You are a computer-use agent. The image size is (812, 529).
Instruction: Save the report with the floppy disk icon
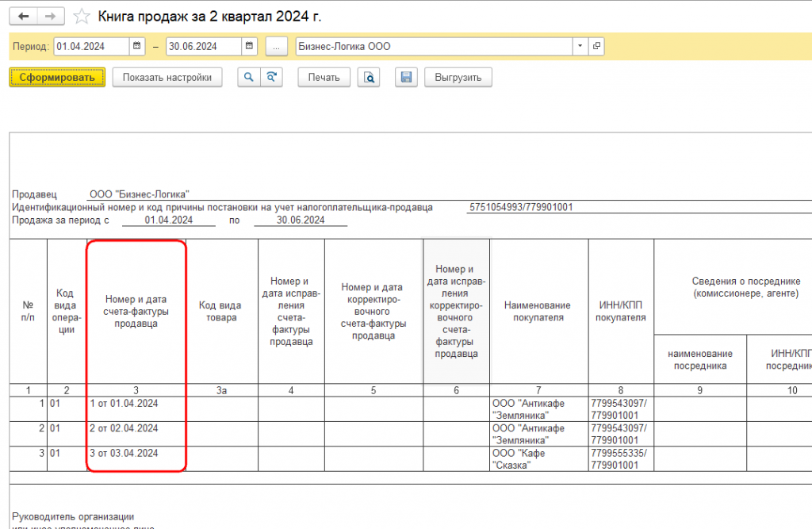(407, 77)
